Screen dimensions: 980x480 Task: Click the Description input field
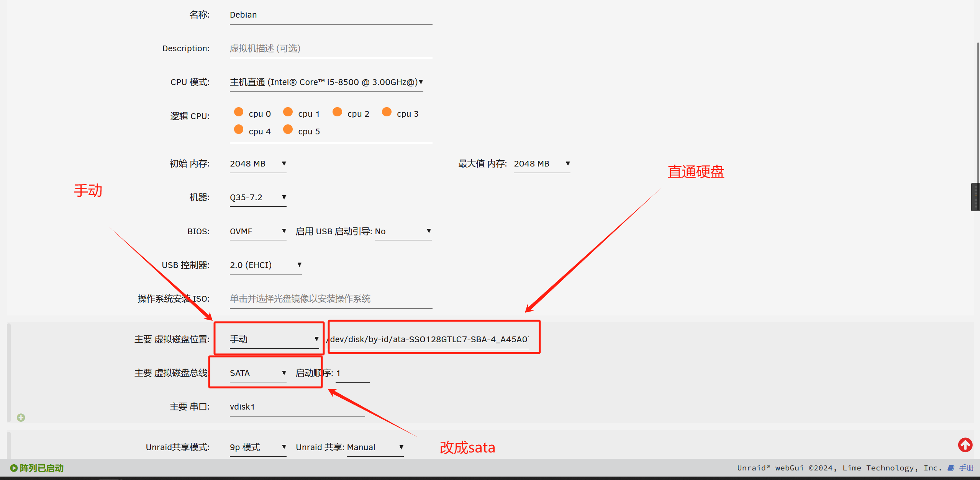click(x=331, y=49)
